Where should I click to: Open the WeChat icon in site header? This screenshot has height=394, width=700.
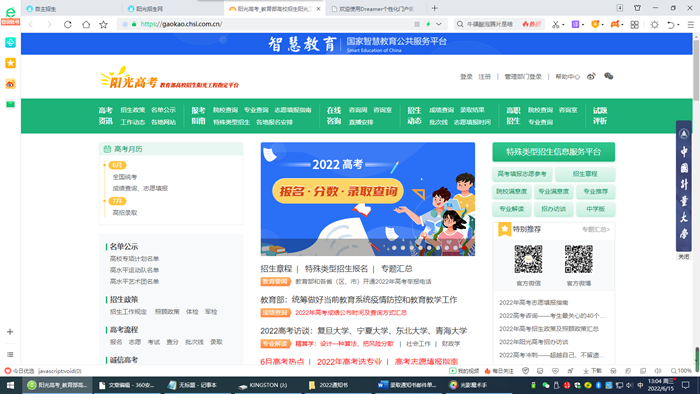[x=608, y=76]
